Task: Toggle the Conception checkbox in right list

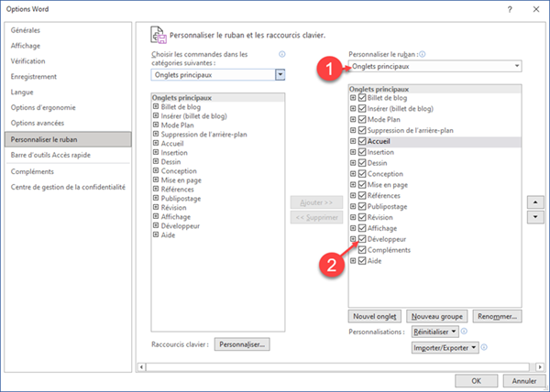Action: 362,174
